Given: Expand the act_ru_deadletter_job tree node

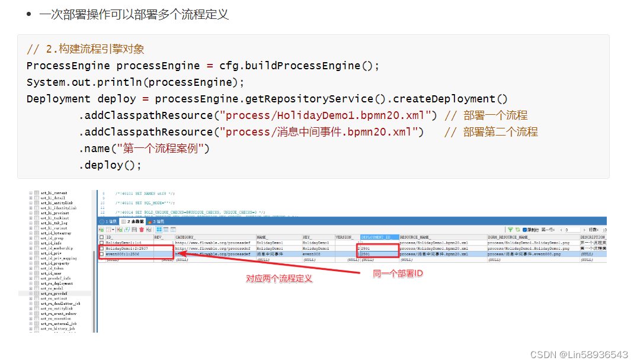Looking at the screenshot, I should [30, 304].
